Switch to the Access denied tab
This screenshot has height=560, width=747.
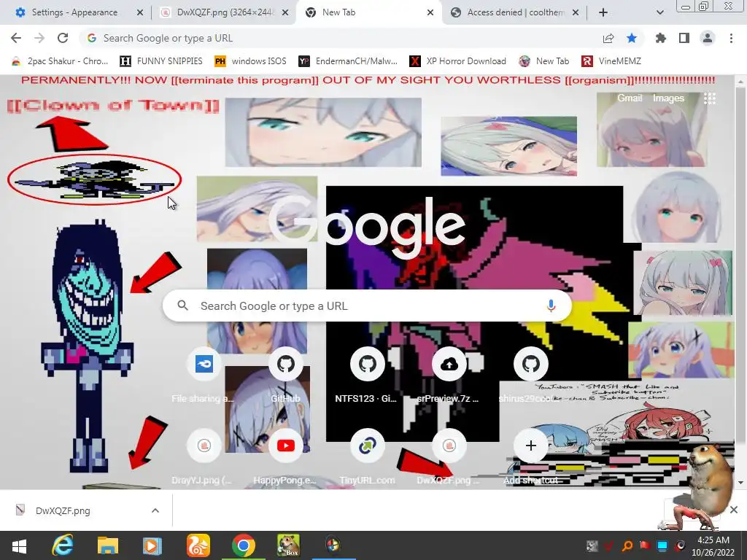click(x=514, y=12)
